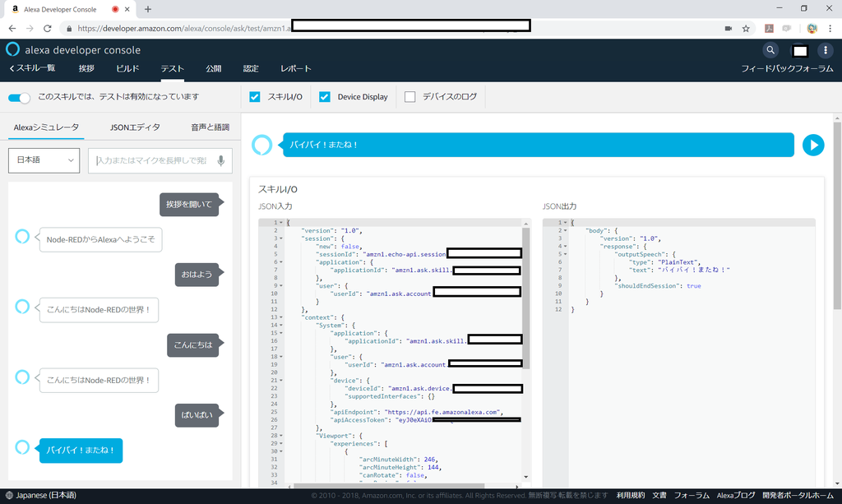Click Japanese (日本語) language selector in footer
842x504 pixels.
[41, 495]
